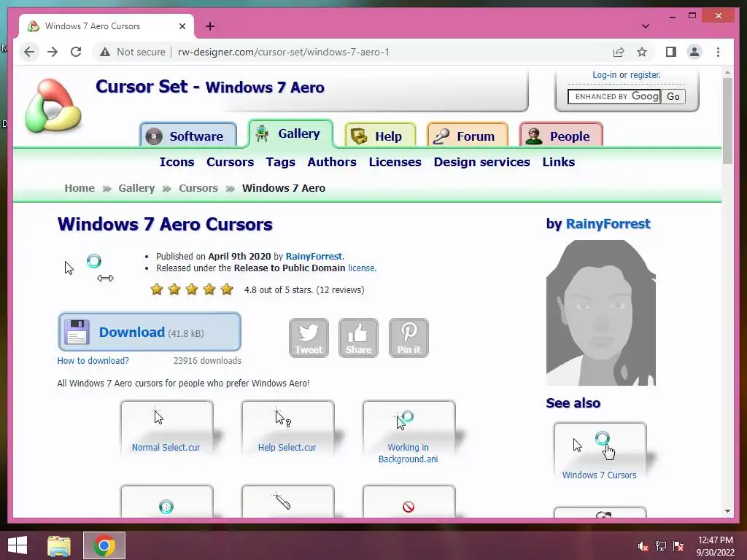View the author portrait image

point(601,312)
